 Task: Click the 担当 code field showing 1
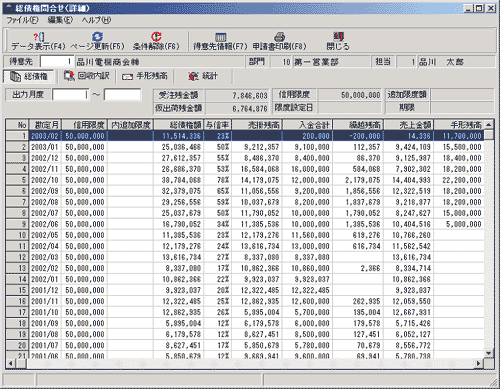coord(407,62)
